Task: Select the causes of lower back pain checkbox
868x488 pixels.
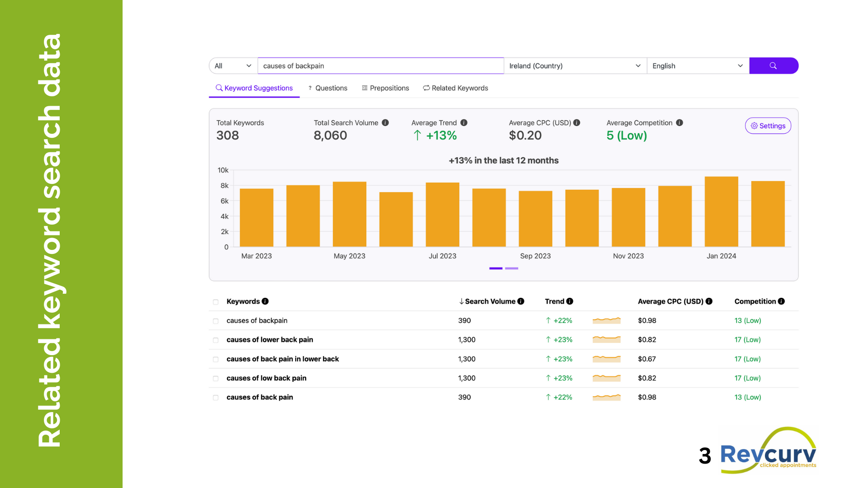Action: click(216, 340)
